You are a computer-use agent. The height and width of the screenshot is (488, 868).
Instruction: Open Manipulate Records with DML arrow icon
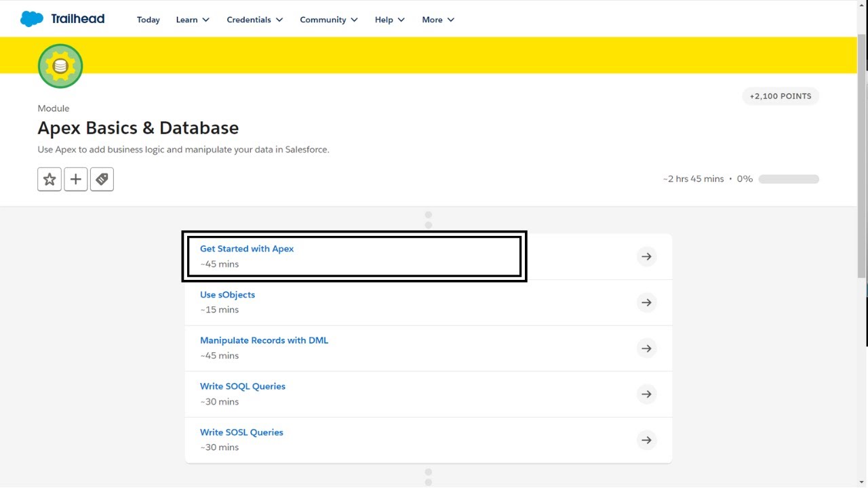click(x=647, y=348)
